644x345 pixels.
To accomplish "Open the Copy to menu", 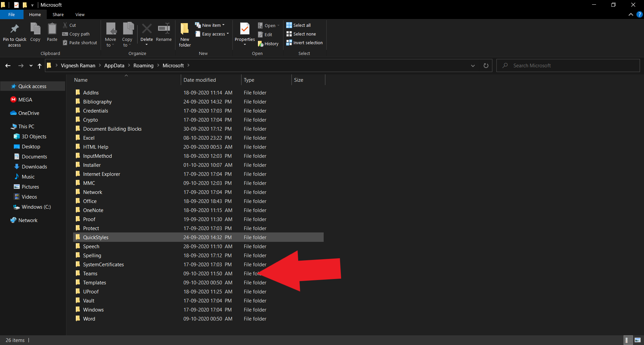I will pyautogui.click(x=127, y=35).
